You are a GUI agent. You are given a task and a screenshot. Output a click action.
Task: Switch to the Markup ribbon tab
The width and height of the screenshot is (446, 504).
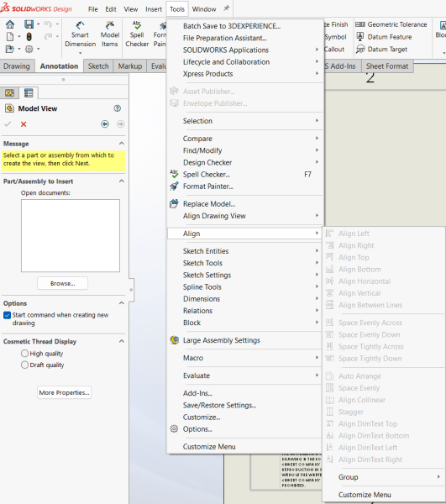coord(130,66)
